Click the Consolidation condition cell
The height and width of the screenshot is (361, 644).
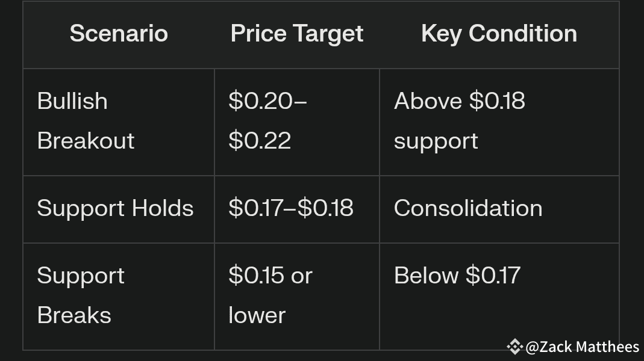pos(468,209)
